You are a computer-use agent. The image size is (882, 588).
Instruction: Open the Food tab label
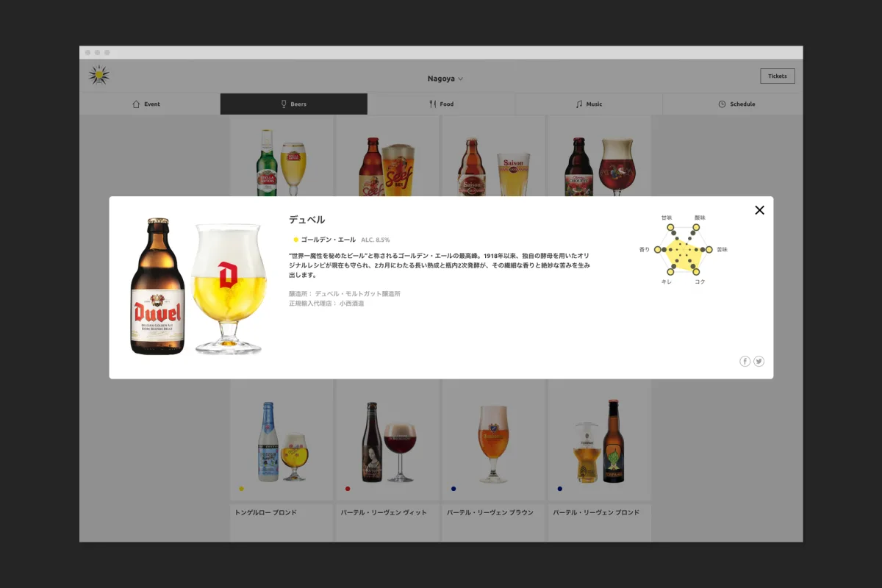[x=447, y=104]
